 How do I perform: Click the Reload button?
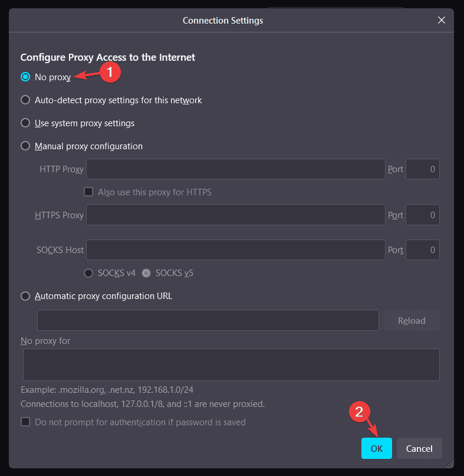point(412,320)
